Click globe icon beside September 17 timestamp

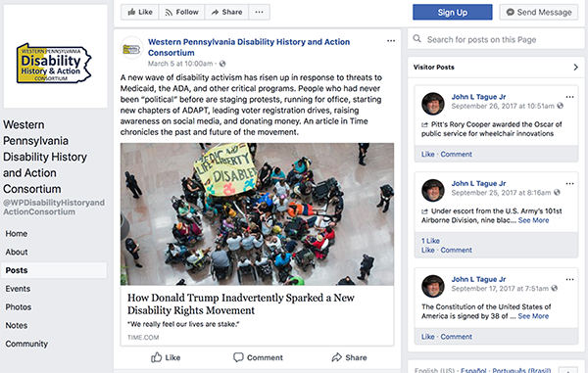(x=555, y=289)
